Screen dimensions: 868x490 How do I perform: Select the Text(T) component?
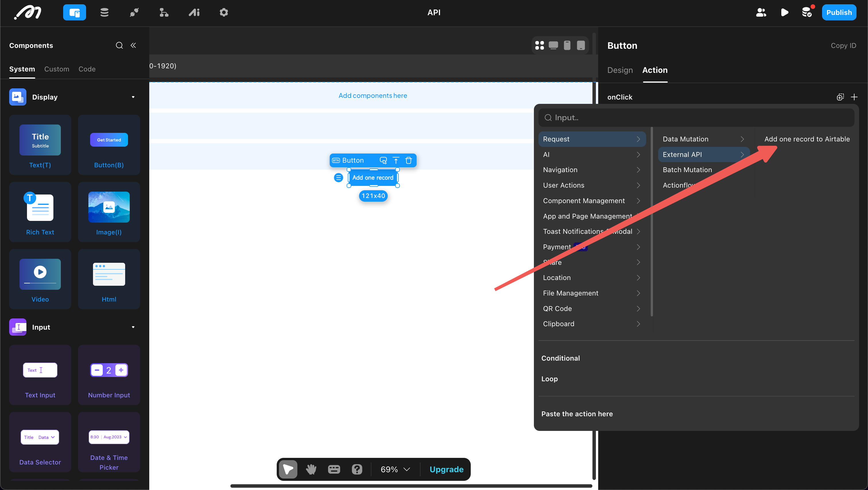click(x=40, y=145)
